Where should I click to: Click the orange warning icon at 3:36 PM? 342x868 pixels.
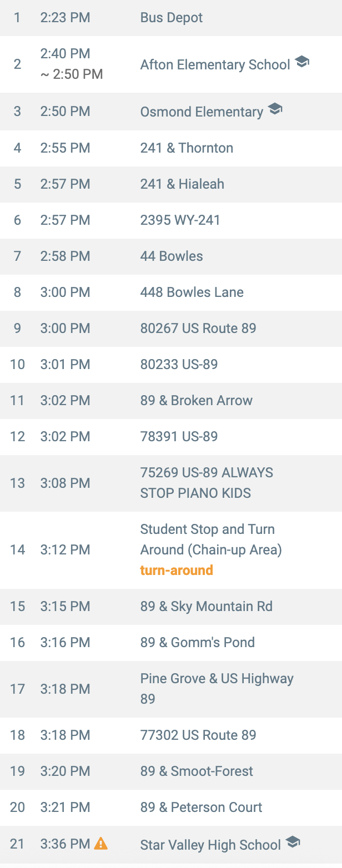click(x=100, y=844)
